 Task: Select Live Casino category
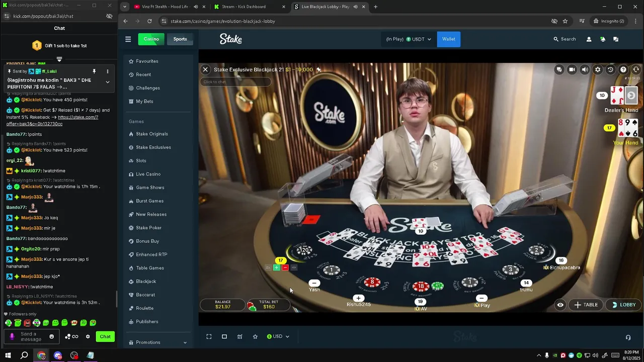point(158,174)
